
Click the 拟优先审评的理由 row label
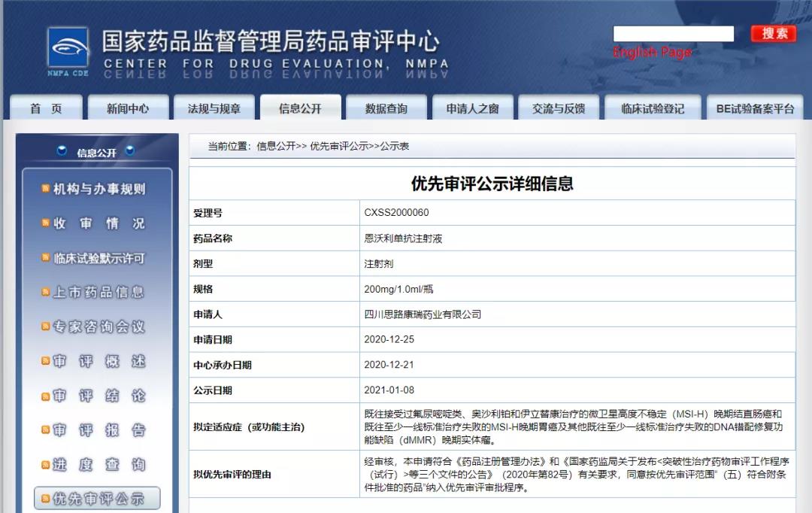pos(232,474)
